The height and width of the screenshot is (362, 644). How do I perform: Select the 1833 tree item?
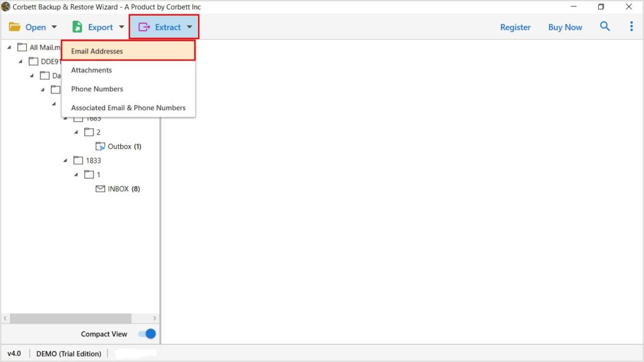93,160
